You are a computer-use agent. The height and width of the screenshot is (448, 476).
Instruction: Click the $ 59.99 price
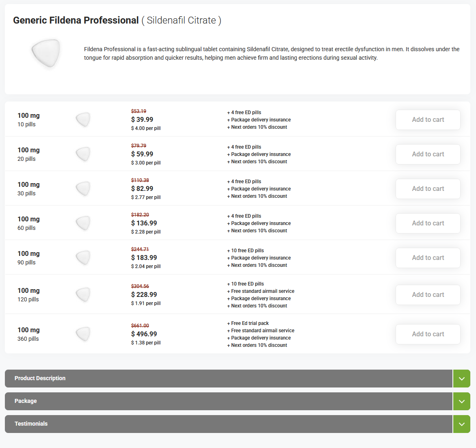[x=142, y=154]
